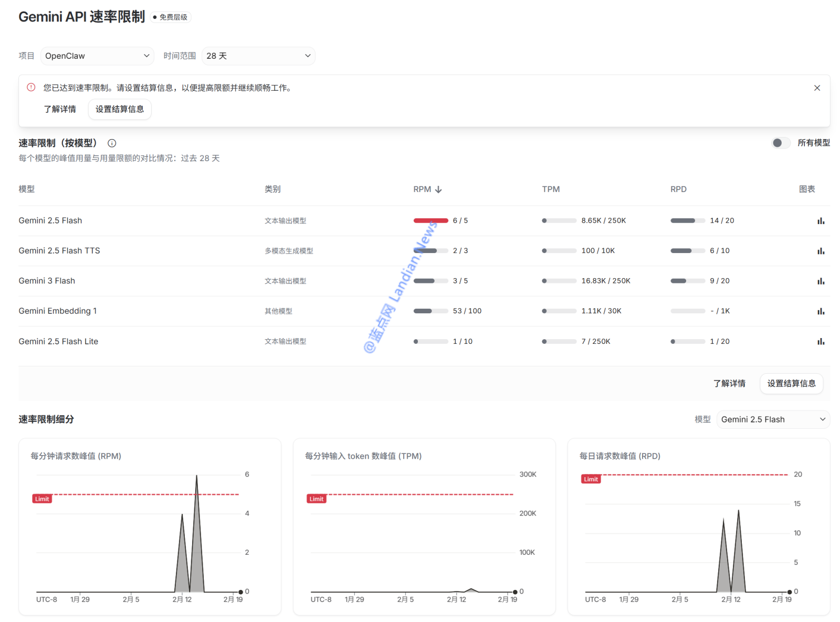The width and height of the screenshot is (840, 622).
Task: Enable the 所有模型 toggle switch
Action: 781,143
